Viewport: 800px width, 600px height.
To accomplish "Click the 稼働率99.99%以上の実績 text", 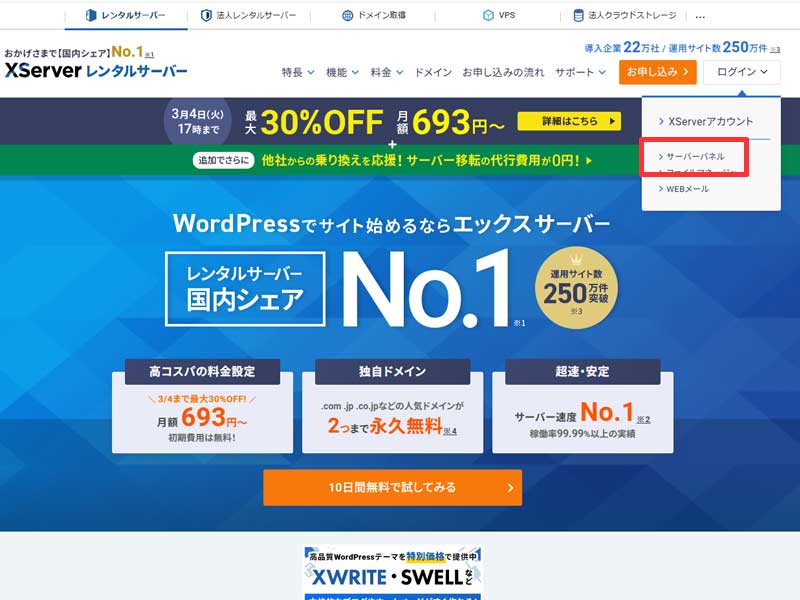I will (582, 434).
